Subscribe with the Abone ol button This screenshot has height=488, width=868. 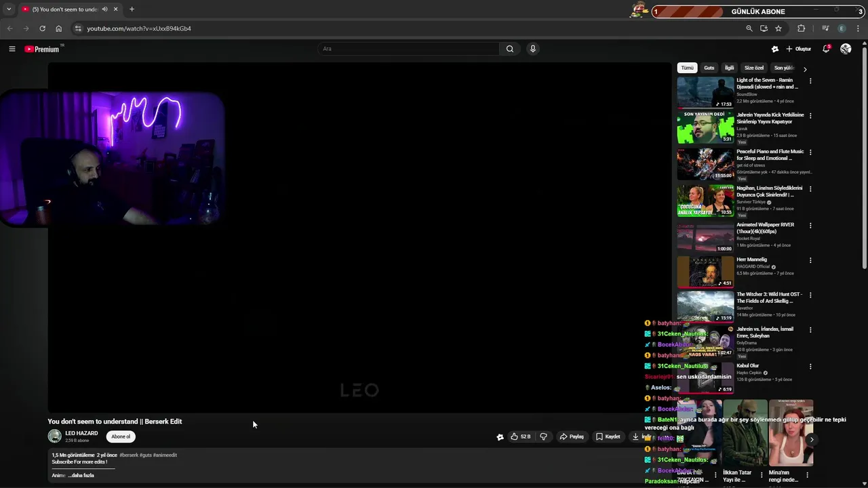(x=121, y=436)
